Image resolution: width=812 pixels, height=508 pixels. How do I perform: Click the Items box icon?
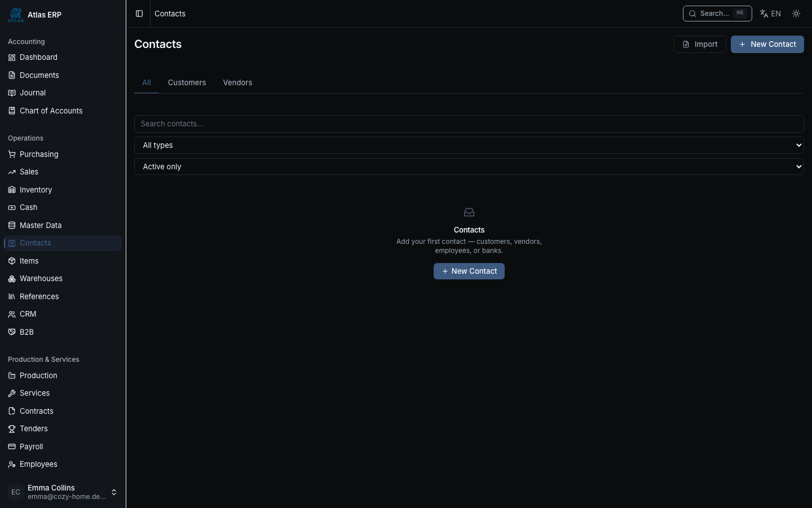12,261
